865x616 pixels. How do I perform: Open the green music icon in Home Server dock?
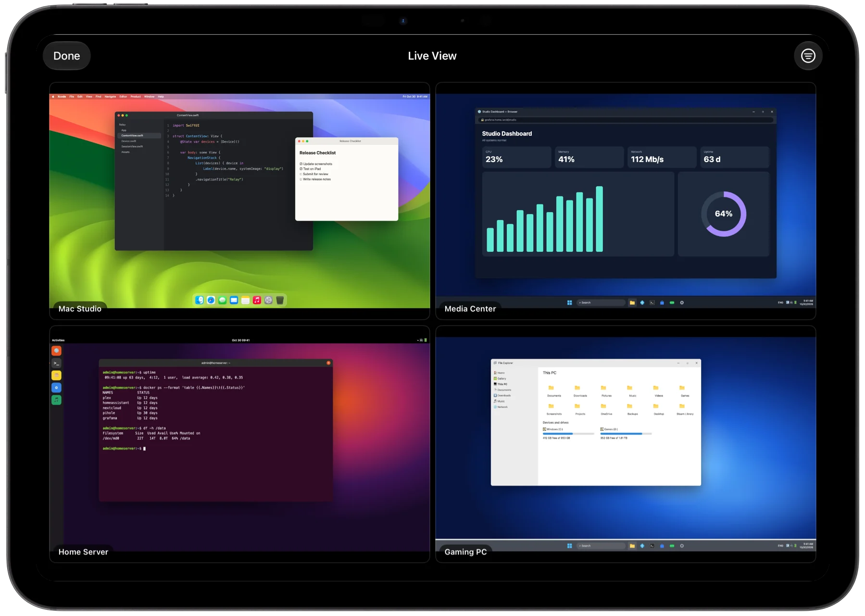click(56, 400)
